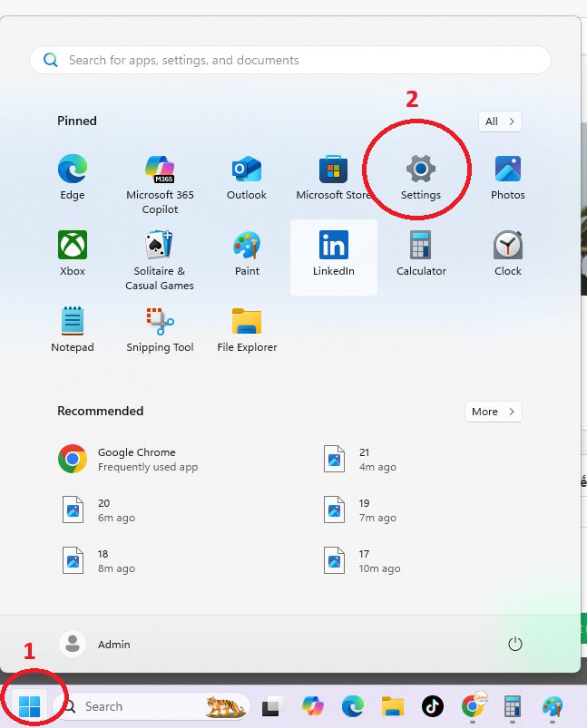
Task: Open the Photos app
Action: [x=507, y=178]
